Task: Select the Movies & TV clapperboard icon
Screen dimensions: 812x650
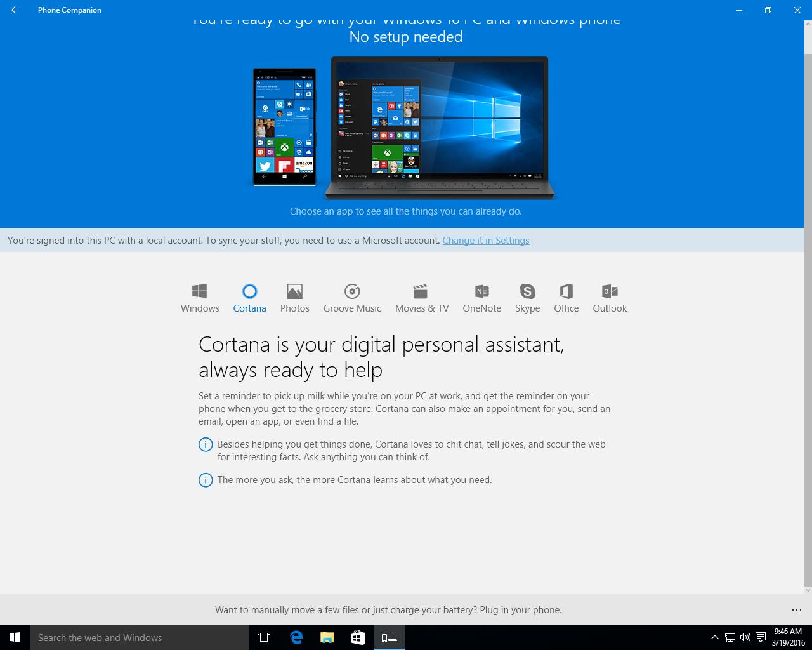Action: [x=421, y=291]
